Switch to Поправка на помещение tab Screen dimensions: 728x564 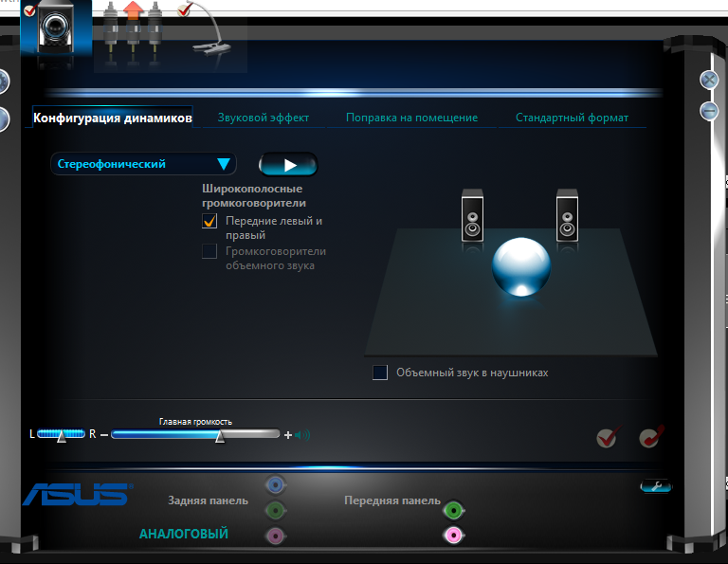(411, 118)
